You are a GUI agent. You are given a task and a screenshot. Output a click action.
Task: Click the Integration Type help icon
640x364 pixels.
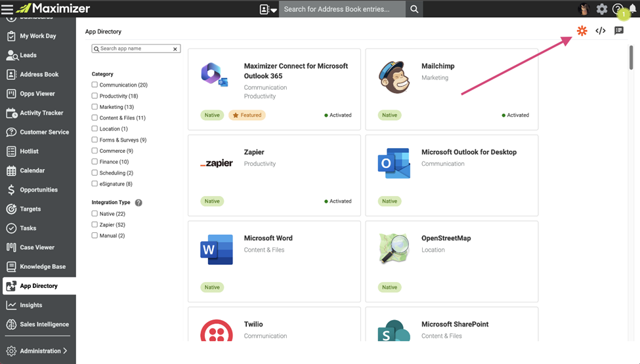[x=139, y=203]
